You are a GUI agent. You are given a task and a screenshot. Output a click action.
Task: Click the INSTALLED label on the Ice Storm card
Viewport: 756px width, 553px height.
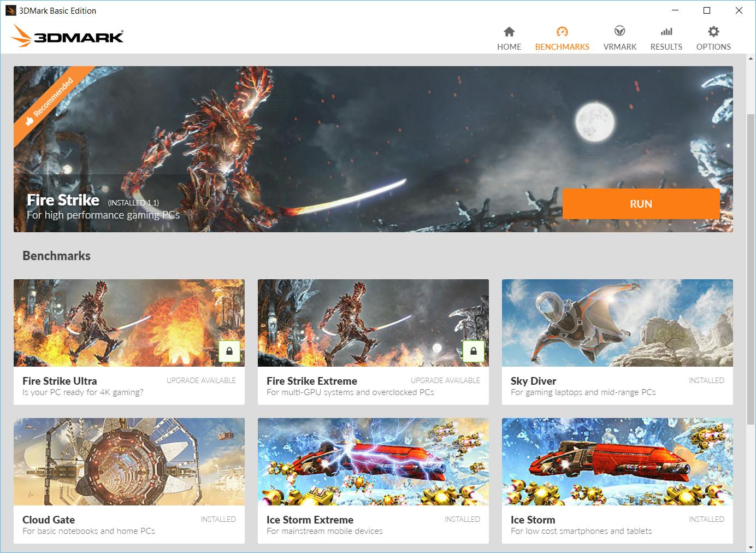point(706,519)
